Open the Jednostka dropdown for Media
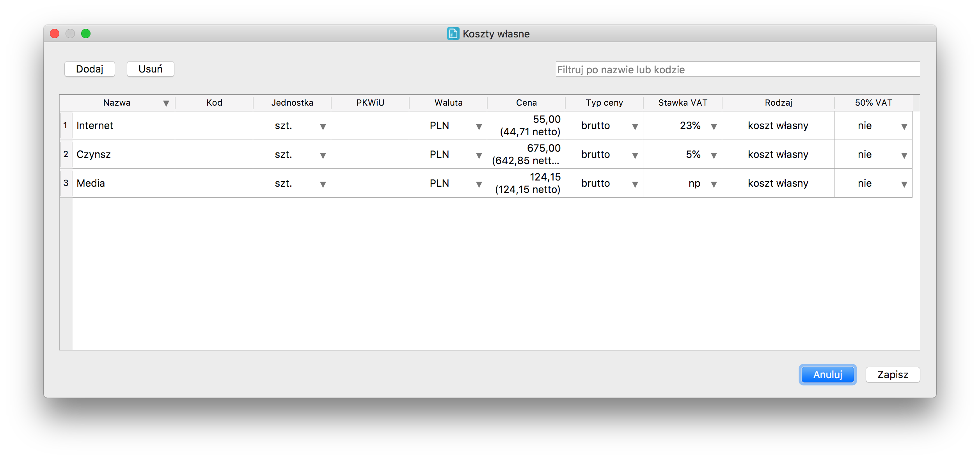The image size is (980, 460). click(x=323, y=184)
